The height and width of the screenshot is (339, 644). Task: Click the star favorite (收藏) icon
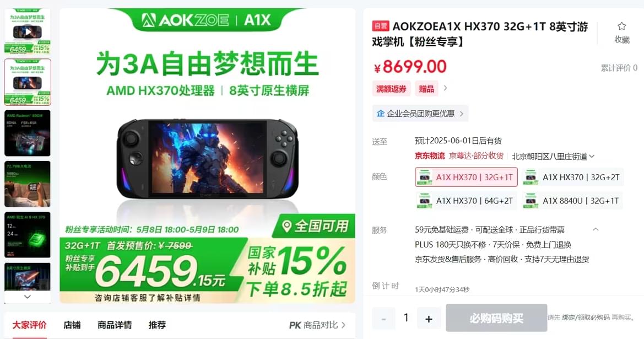621,26
